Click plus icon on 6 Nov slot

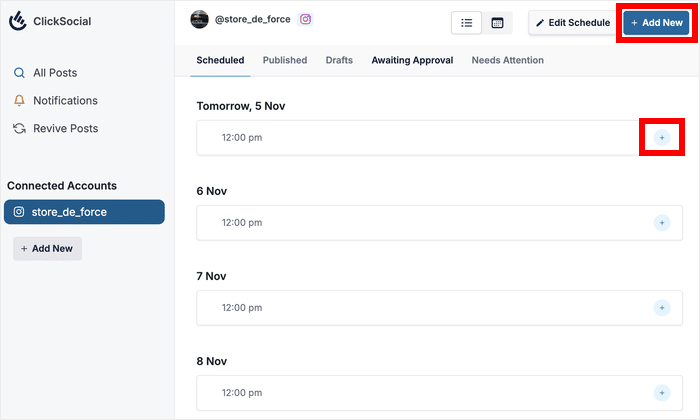click(661, 223)
